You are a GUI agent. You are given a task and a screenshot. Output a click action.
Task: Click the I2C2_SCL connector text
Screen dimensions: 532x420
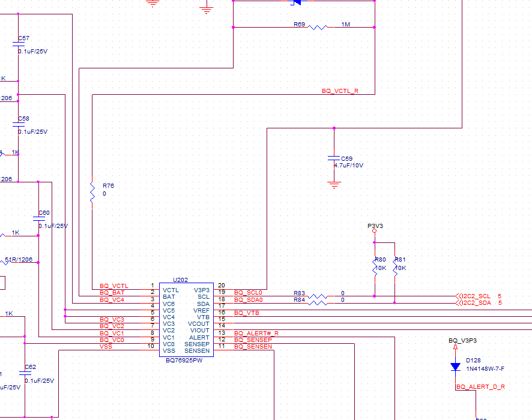(x=476, y=296)
